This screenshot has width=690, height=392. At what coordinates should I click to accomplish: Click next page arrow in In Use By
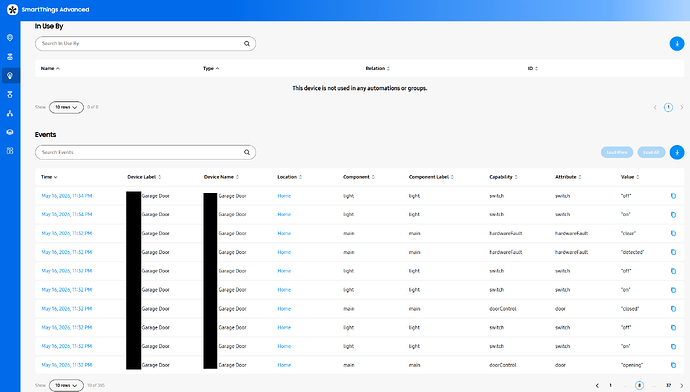coord(682,107)
